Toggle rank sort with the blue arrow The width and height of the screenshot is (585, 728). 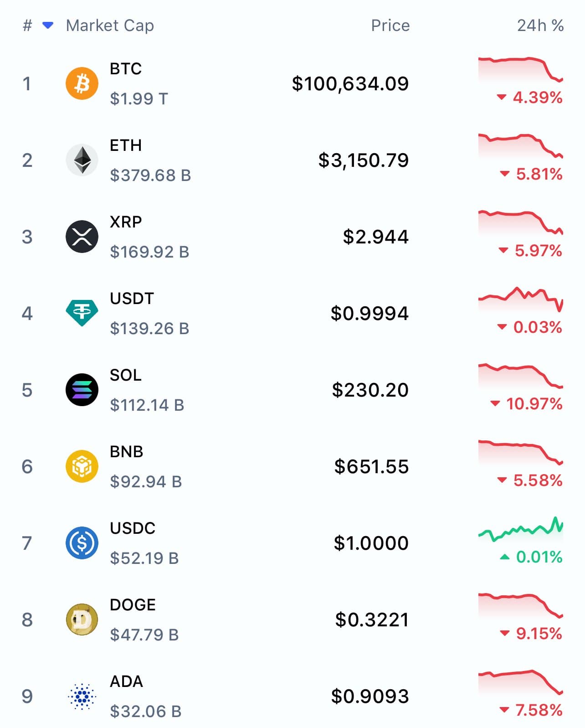48,25
